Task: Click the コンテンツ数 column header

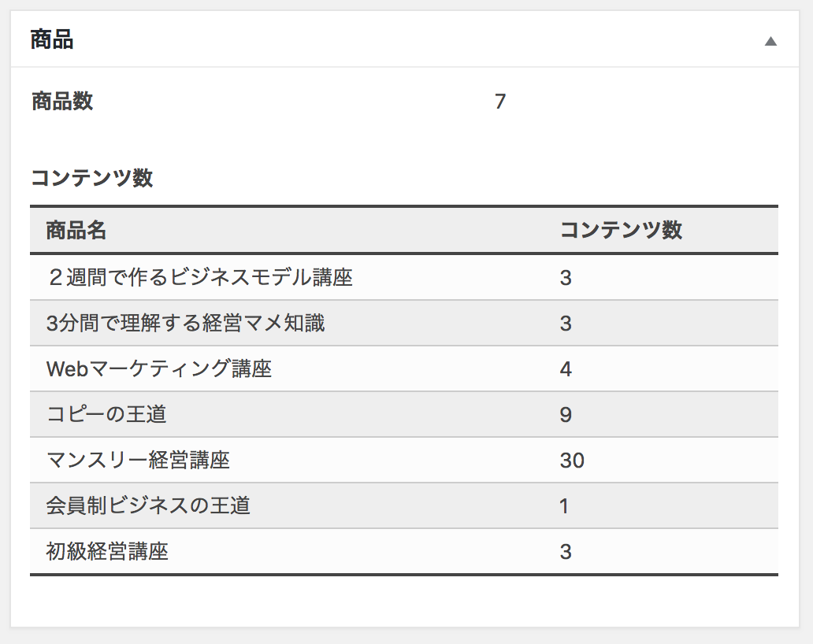Action: (621, 230)
